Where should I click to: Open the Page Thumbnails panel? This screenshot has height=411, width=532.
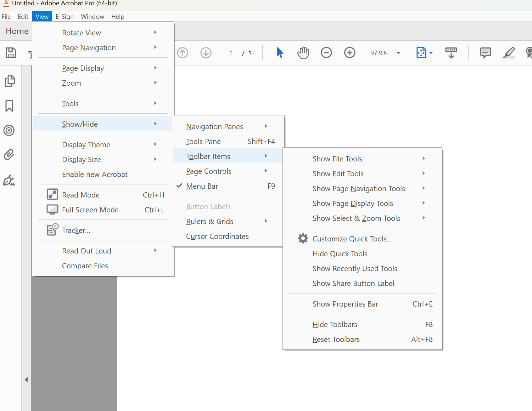click(x=10, y=81)
